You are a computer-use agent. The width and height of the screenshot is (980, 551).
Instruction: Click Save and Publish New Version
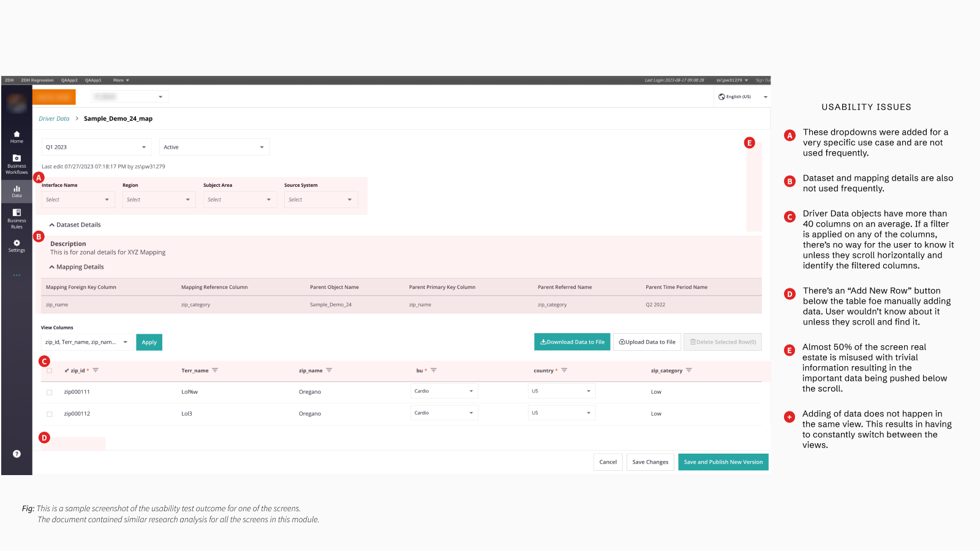click(x=723, y=462)
